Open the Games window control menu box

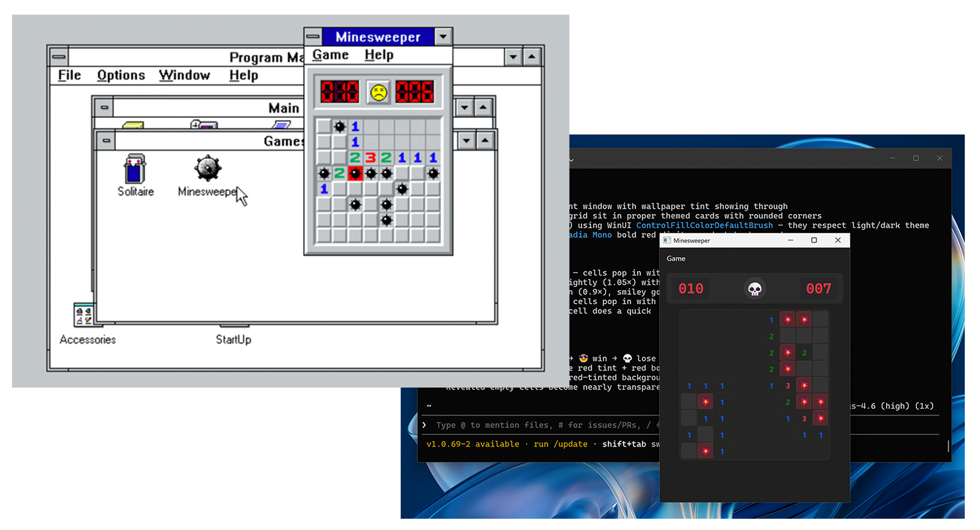click(106, 140)
